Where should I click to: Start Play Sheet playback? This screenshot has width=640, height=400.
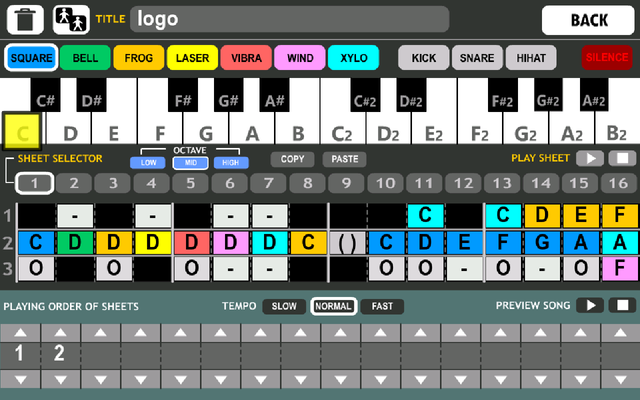tap(590, 158)
